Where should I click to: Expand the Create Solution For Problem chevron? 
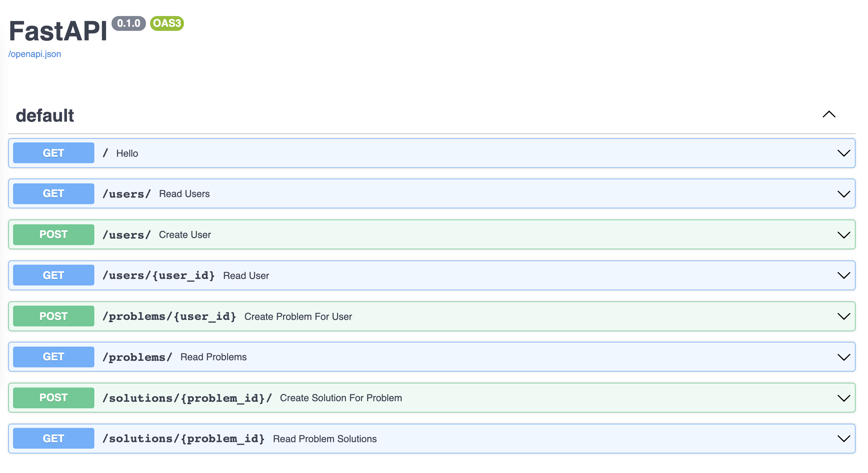click(843, 398)
